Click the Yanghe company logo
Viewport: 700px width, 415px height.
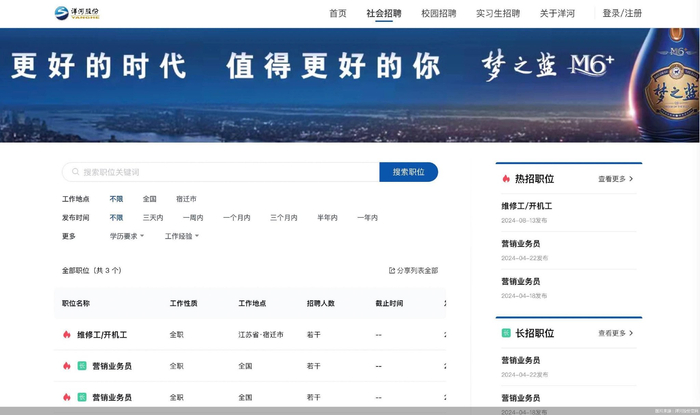tap(77, 13)
